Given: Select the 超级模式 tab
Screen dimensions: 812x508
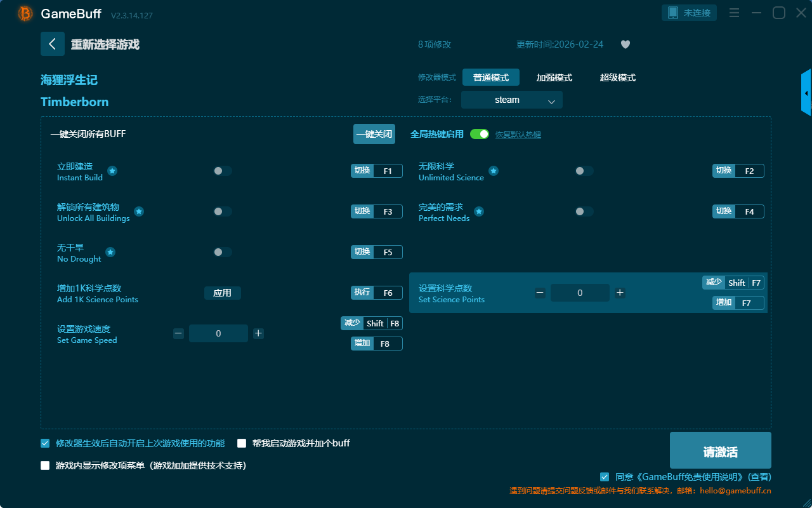Looking at the screenshot, I should point(617,77).
